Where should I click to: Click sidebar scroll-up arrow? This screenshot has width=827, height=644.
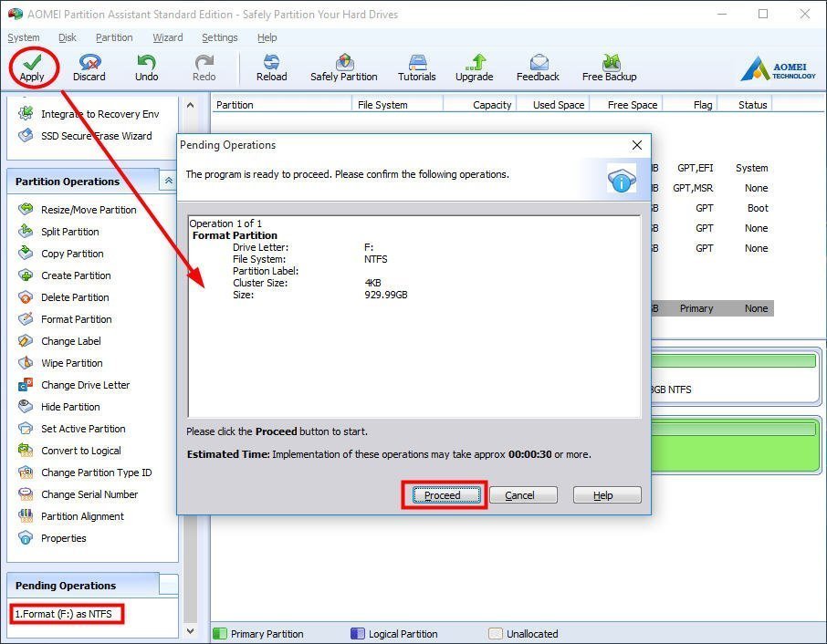coord(191,105)
